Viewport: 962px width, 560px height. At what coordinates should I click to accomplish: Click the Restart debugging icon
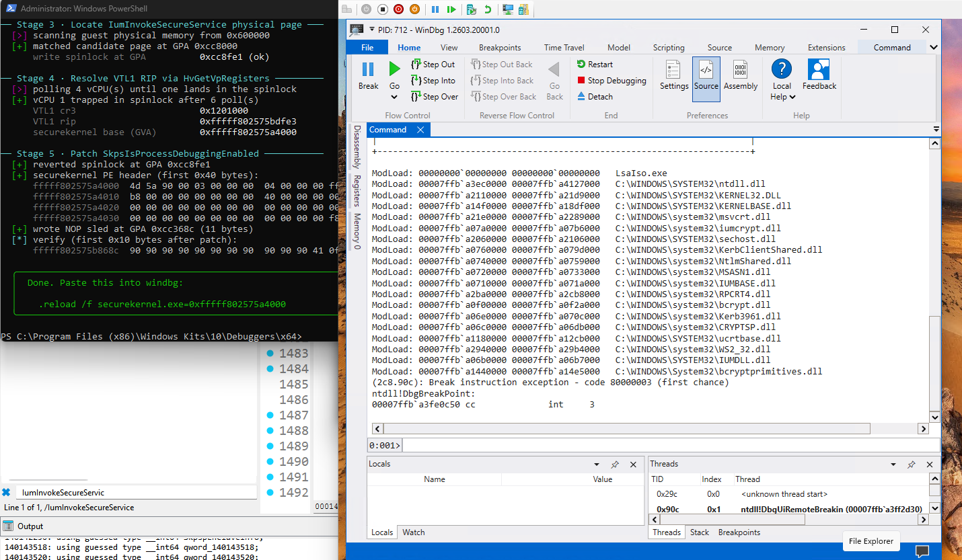582,65
